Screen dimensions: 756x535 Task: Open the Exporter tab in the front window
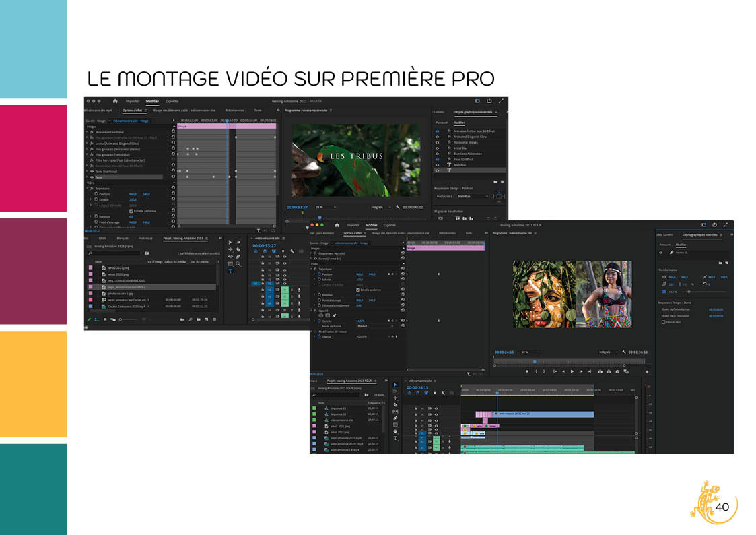[390, 225]
